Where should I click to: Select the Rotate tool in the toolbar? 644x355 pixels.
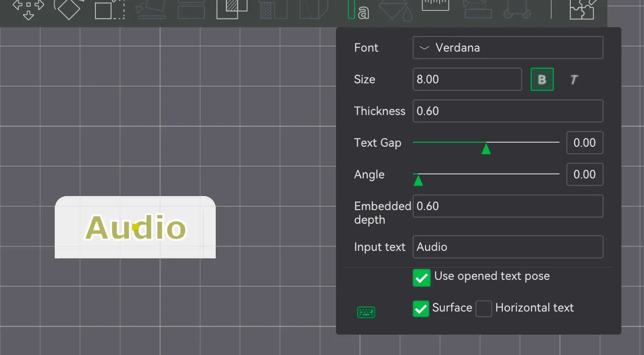click(x=69, y=9)
